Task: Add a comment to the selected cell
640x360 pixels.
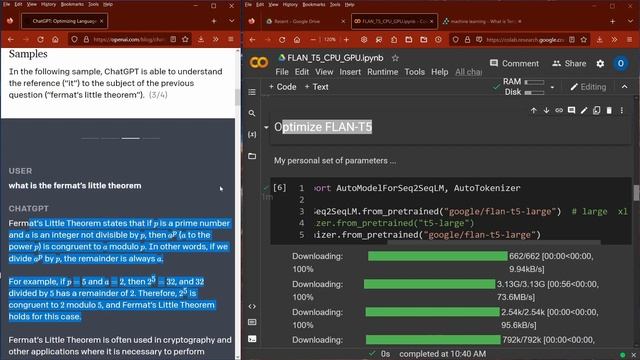Action: point(571,110)
